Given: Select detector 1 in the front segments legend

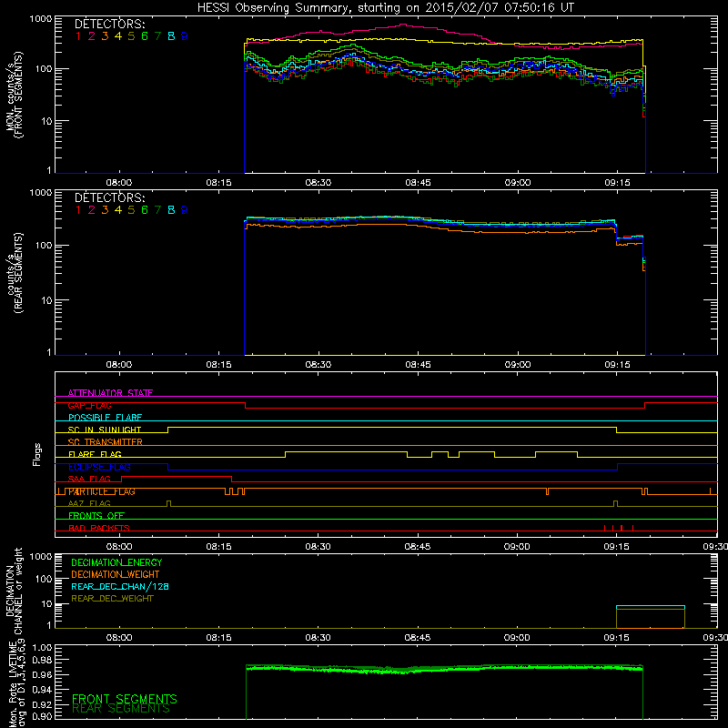Looking at the screenshot, I should click(78, 36).
